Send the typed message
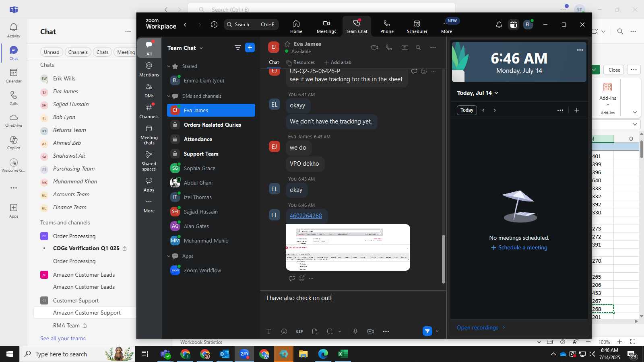The height and width of the screenshot is (362, 644). [x=427, y=331]
